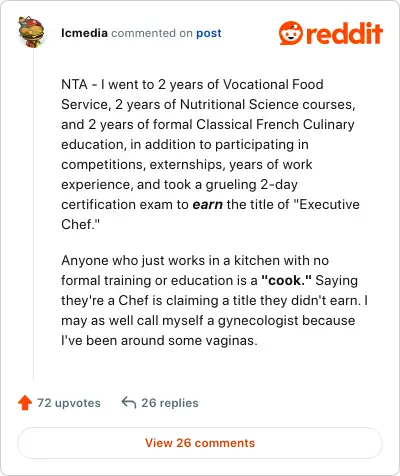This screenshot has height=476, width=400.
Task: Click the bold word "cook." in comment
Action: [x=286, y=280]
